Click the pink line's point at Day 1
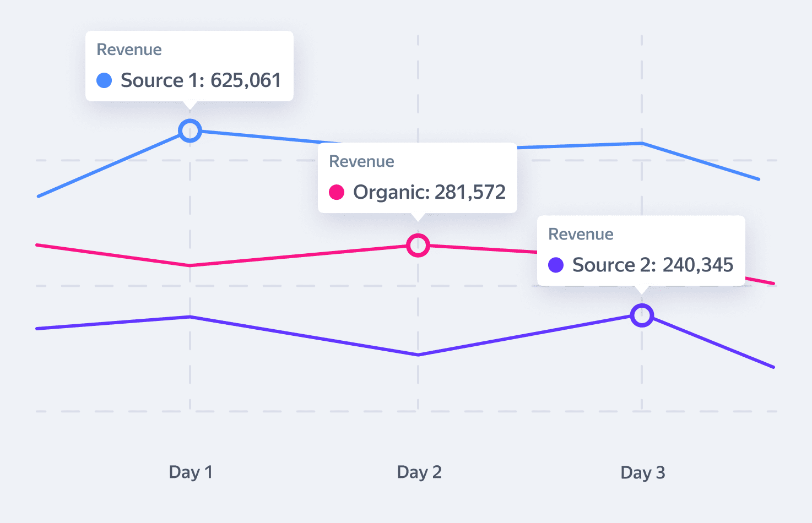The width and height of the screenshot is (812, 523). [190, 265]
